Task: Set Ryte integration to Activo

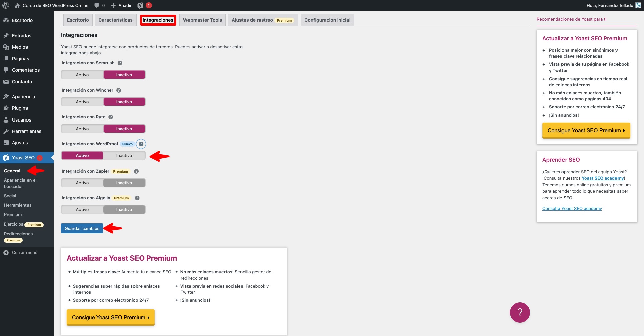Action: (x=82, y=129)
